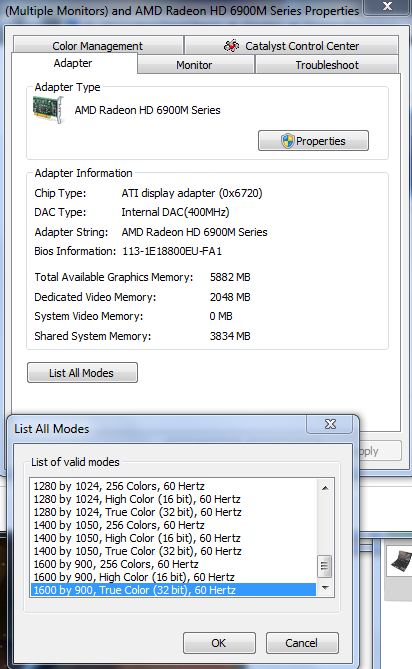Select 1400 by 1050, 256 Colors, 60 Hertz
This screenshot has height=669, width=412.
(x=173, y=525)
